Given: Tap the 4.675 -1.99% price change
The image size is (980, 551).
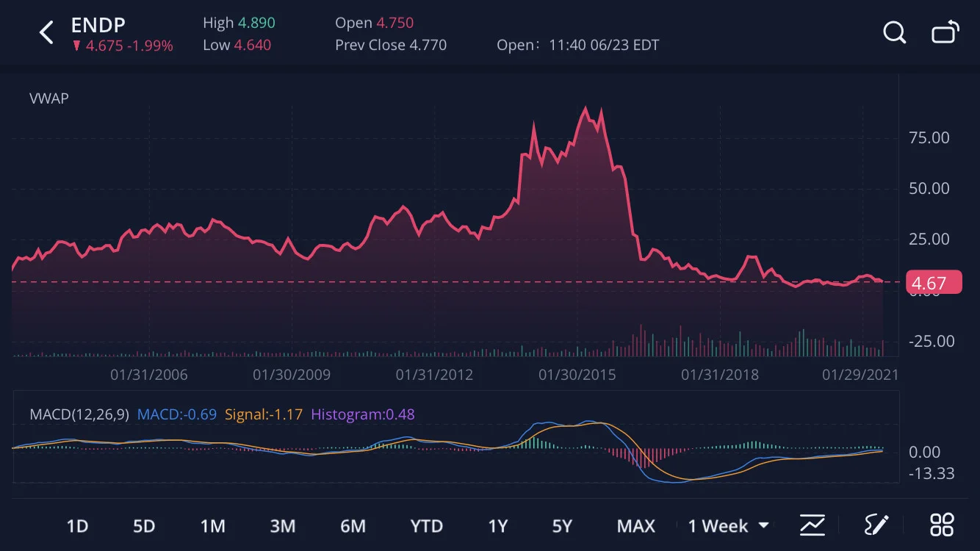Looking at the screenshot, I should coord(122,46).
